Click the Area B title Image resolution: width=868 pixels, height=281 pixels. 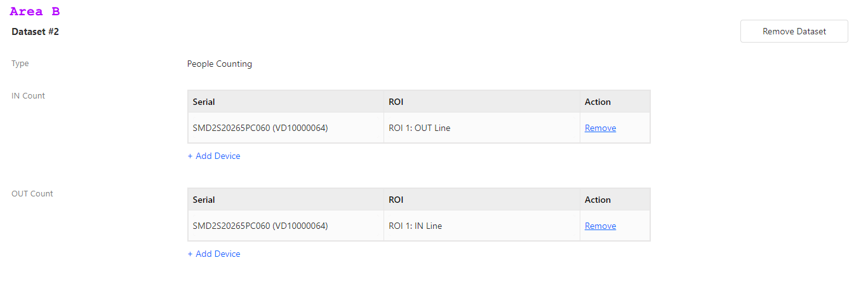click(35, 11)
